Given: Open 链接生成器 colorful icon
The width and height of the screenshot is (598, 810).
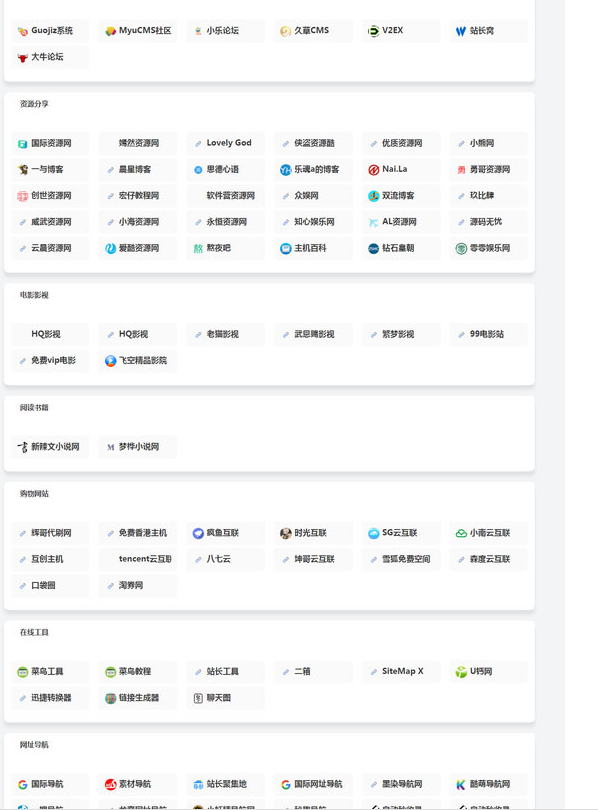Looking at the screenshot, I should pyautogui.click(x=111, y=698).
